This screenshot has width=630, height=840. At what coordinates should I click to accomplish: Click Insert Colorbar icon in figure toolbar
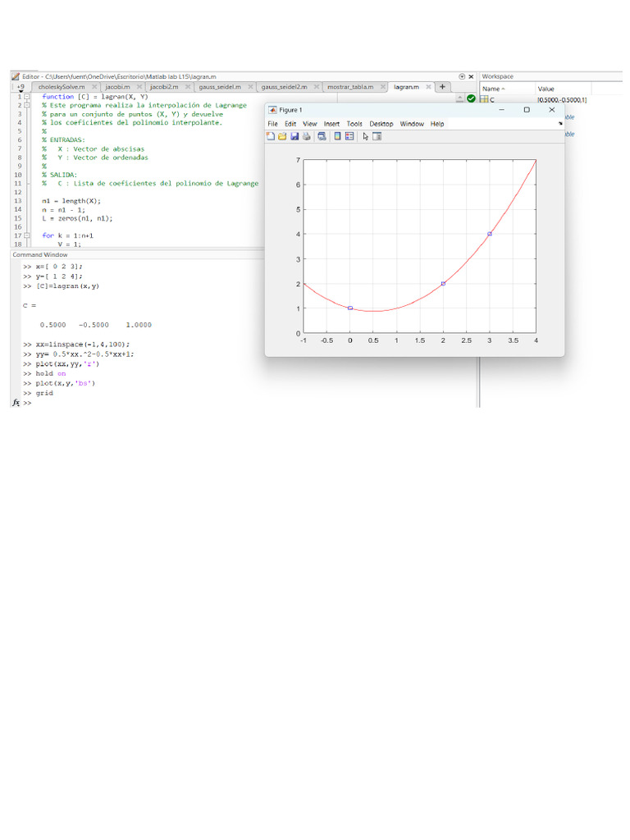coord(337,136)
